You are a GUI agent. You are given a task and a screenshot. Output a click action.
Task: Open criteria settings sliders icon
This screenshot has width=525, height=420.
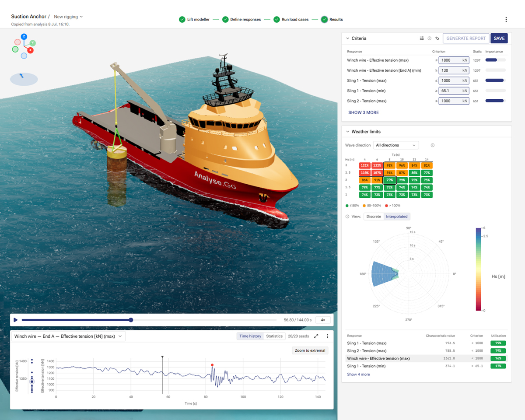422,38
